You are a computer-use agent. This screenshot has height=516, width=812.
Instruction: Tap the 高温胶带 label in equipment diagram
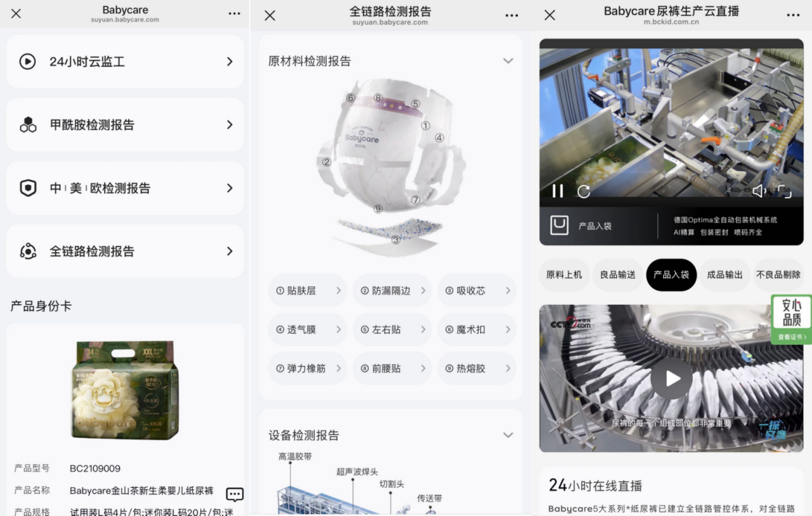coord(295,457)
